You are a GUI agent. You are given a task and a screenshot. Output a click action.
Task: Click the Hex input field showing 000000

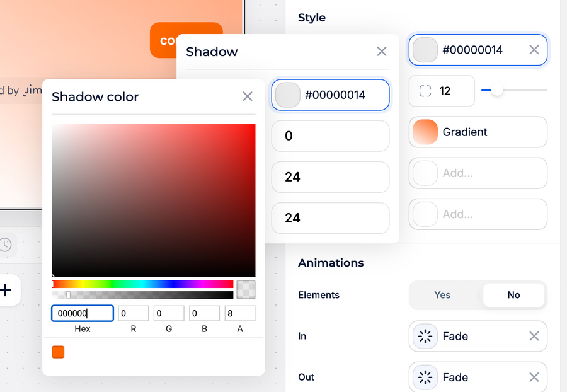click(82, 313)
